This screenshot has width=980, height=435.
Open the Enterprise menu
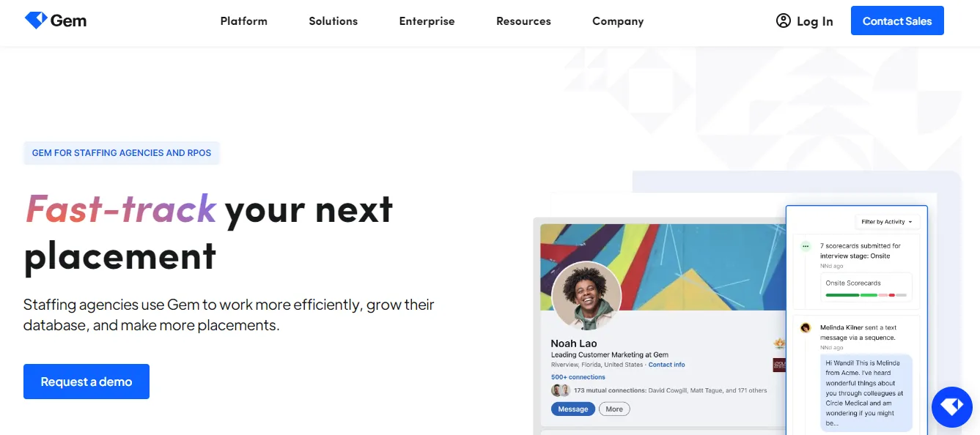tap(427, 21)
